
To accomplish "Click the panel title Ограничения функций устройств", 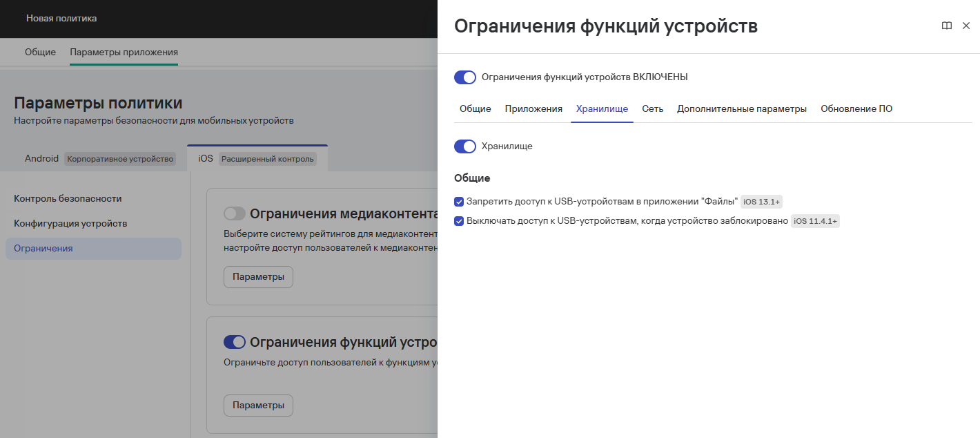I will [x=606, y=26].
